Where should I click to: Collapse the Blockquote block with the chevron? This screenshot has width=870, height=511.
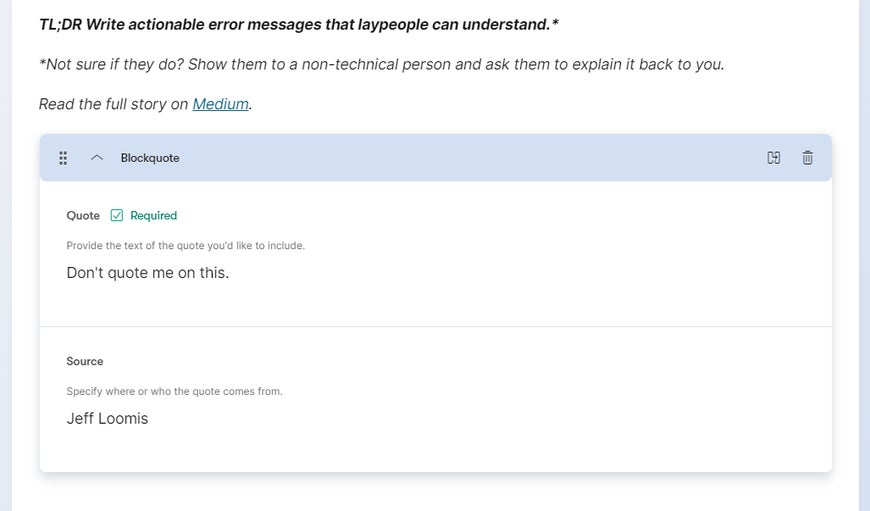(97, 158)
